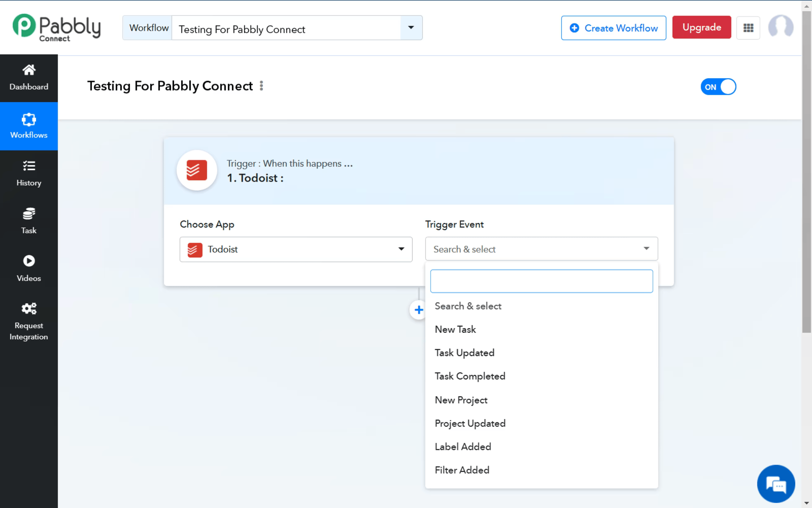Viewport: 812px width, 508px height.
Task: Open the Videos section
Action: pyautogui.click(x=29, y=269)
